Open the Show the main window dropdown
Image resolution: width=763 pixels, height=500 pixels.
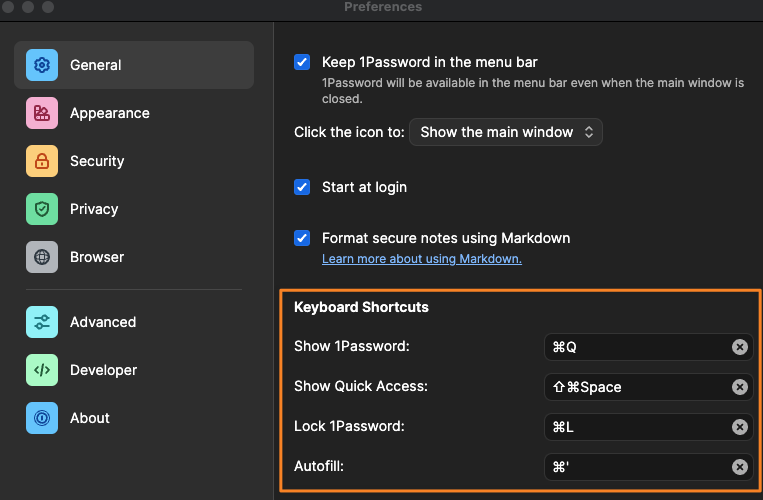pos(506,132)
